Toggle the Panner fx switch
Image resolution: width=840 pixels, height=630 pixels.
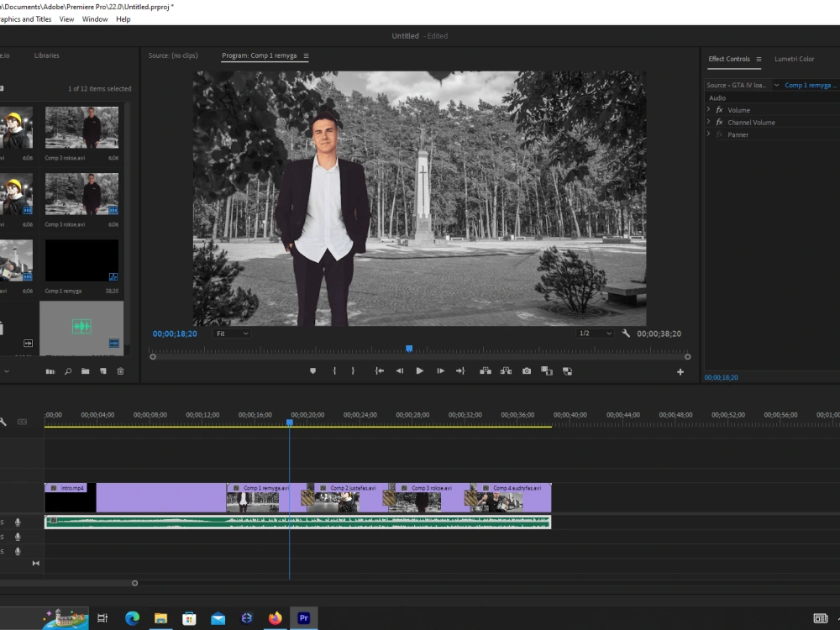tap(720, 134)
